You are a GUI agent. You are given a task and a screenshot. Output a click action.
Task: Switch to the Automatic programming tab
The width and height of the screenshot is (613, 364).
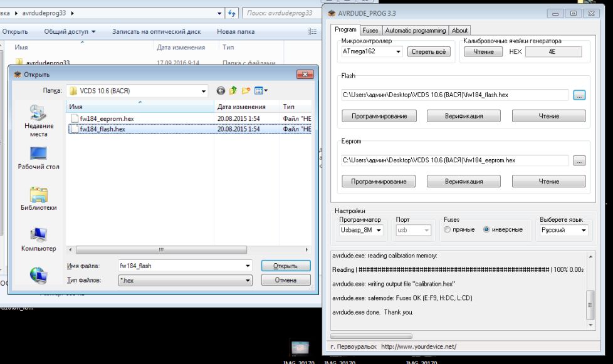415,31
